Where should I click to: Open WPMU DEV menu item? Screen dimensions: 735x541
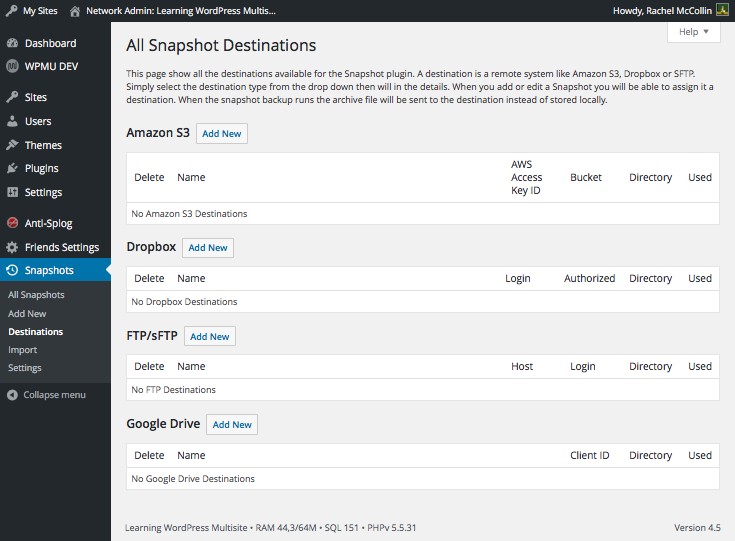click(x=55, y=66)
